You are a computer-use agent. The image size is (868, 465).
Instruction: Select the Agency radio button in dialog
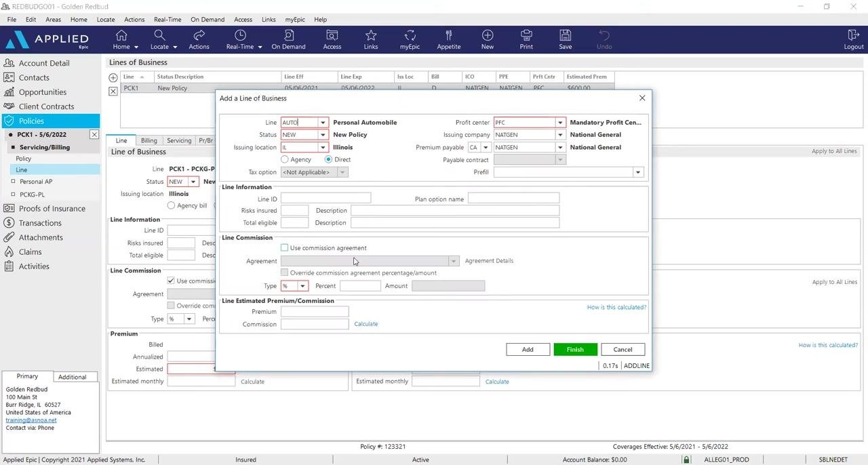point(285,159)
